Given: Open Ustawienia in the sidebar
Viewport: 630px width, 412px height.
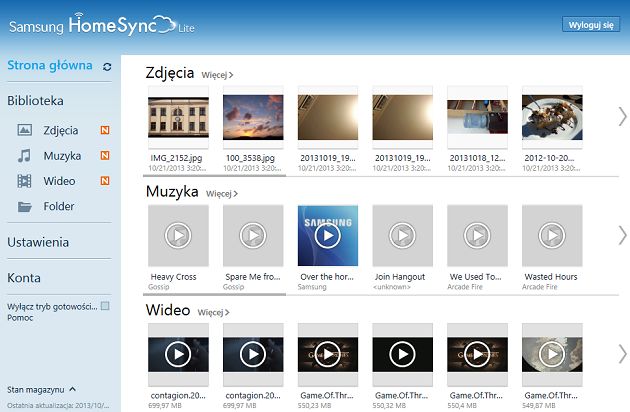Looking at the screenshot, I should (x=38, y=242).
